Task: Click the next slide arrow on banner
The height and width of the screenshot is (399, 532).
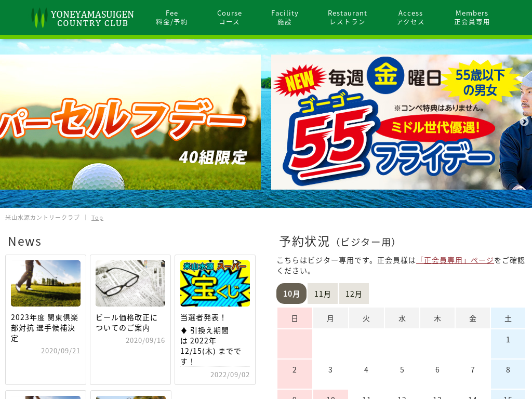Action: [524, 122]
